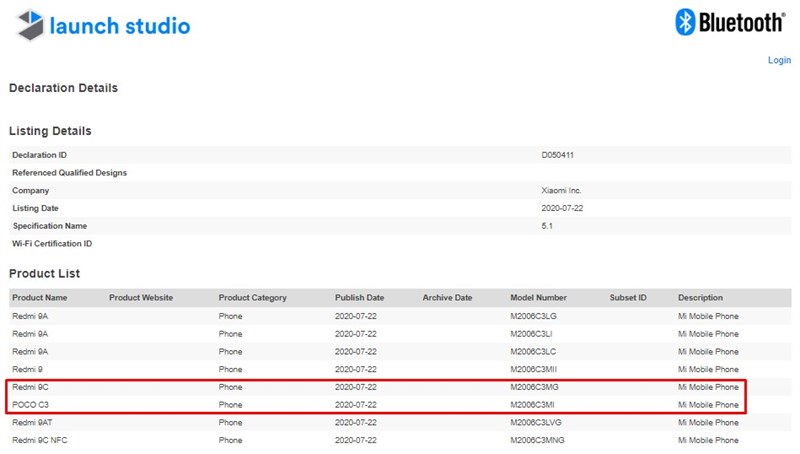Click Phone category in POCO C3 row
Viewport: 800px width, 454px height.
(x=231, y=405)
